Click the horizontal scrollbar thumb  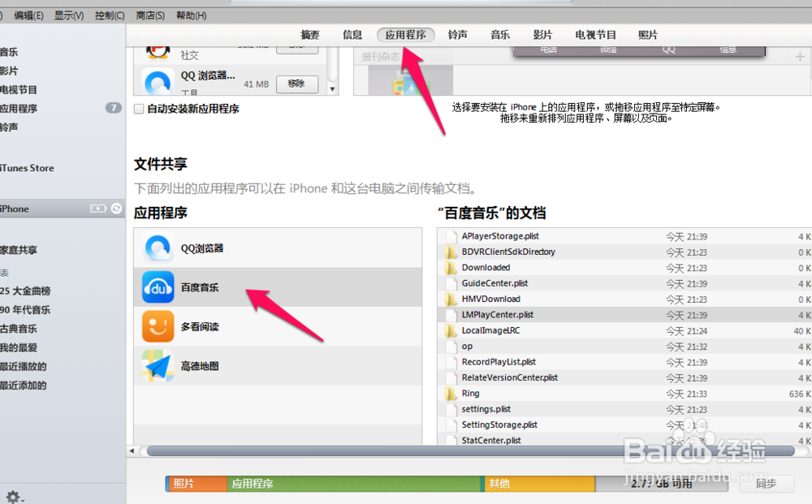(x=470, y=451)
